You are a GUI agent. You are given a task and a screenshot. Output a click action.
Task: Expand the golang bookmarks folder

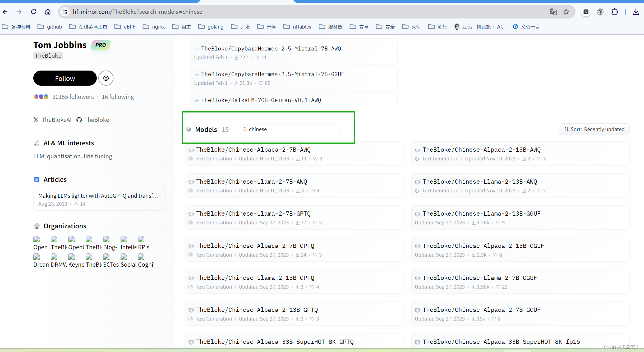click(211, 27)
